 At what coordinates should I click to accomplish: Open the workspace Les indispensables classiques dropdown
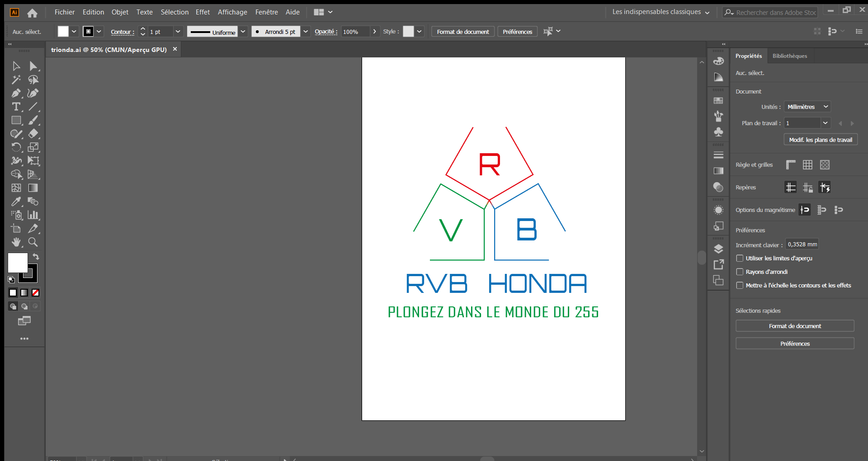pos(660,12)
